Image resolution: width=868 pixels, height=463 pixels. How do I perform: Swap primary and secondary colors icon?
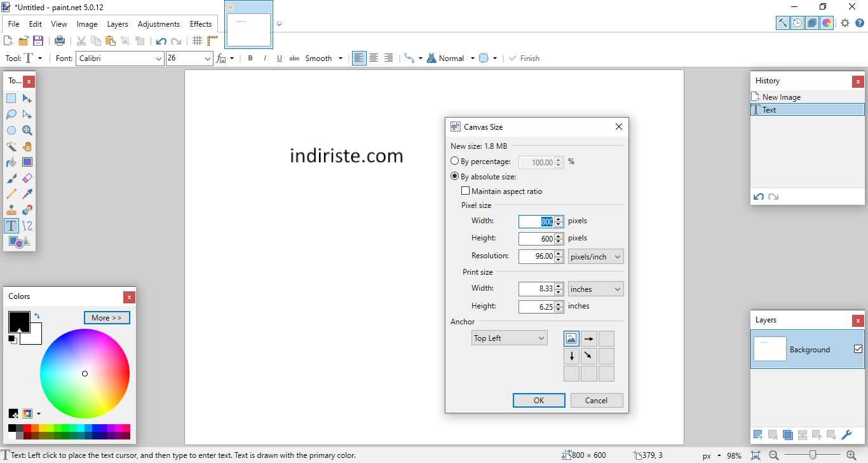pos(37,315)
